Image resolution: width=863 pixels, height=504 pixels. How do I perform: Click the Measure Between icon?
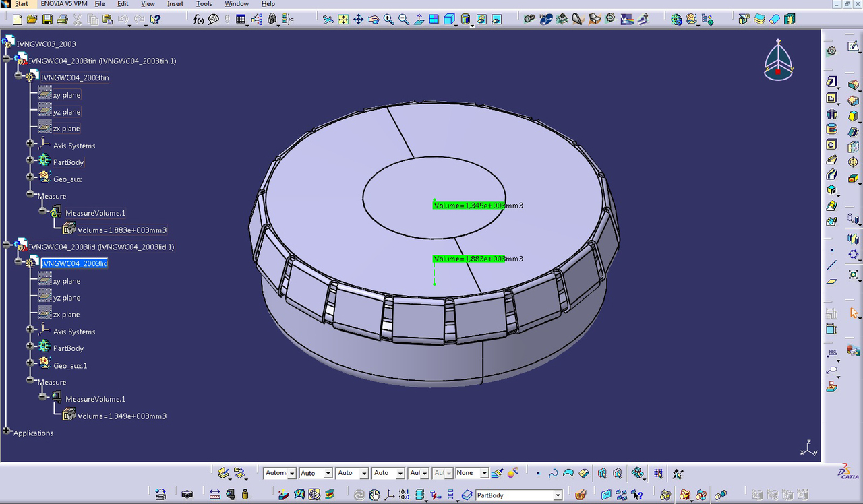pyautogui.click(x=214, y=495)
